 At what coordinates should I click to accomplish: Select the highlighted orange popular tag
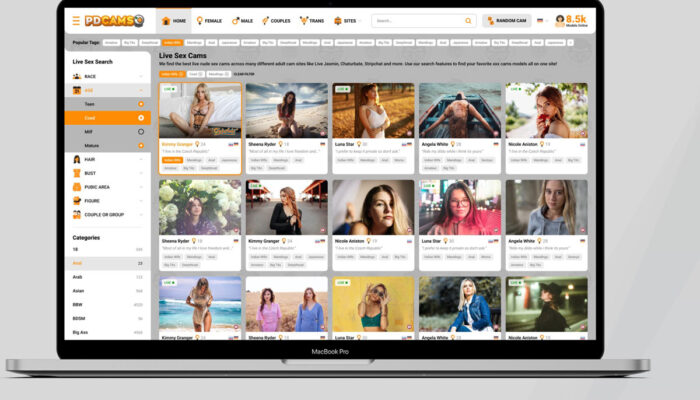click(172, 42)
